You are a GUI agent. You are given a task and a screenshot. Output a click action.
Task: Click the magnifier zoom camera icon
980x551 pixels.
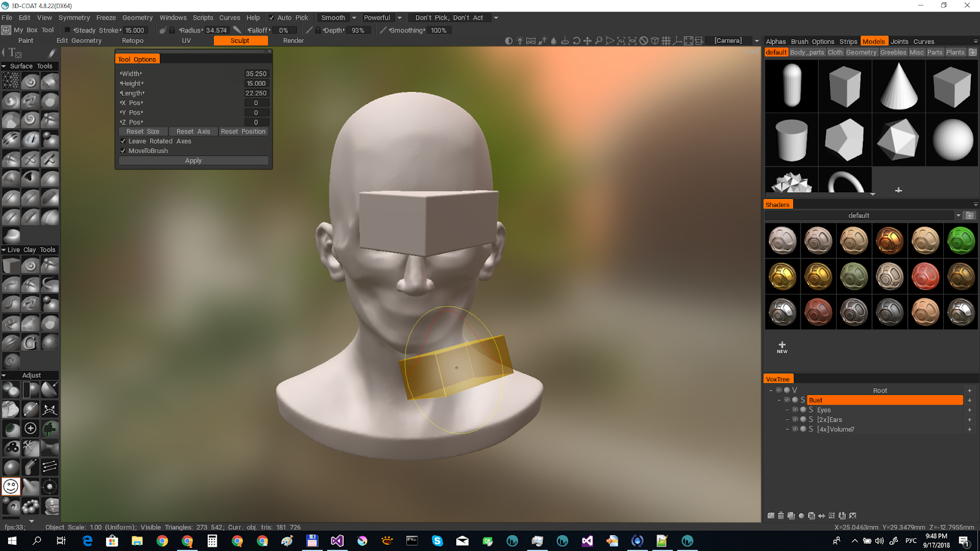point(598,40)
